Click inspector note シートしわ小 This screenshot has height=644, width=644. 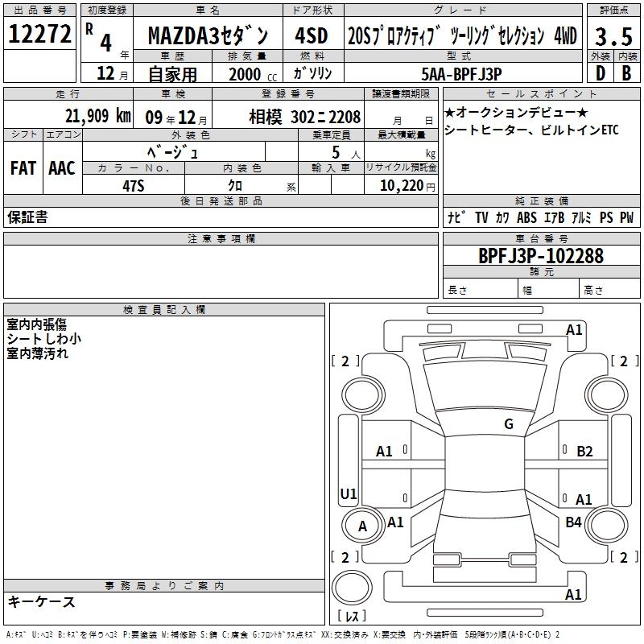pos(44,339)
